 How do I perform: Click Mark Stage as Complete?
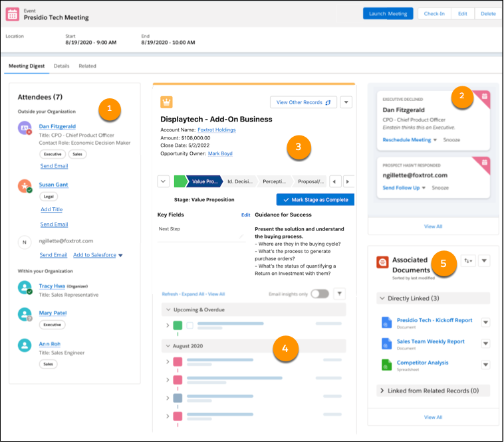tap(315, 200)
